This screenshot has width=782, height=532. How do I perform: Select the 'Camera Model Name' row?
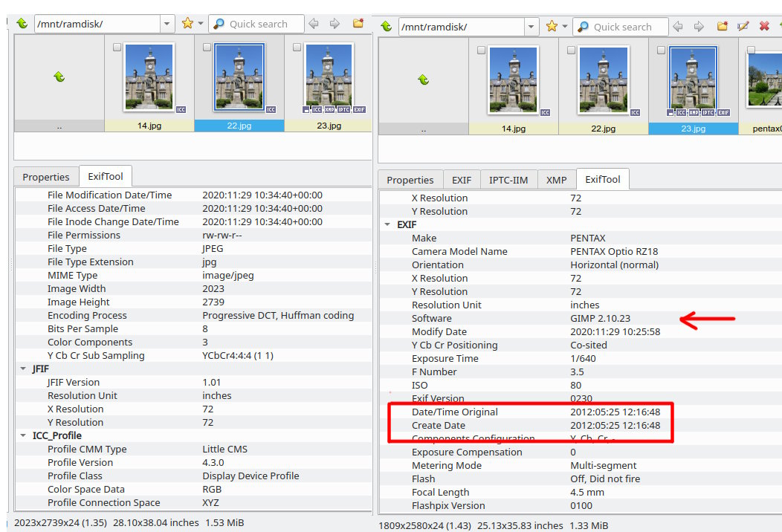[x=580, y=251]
